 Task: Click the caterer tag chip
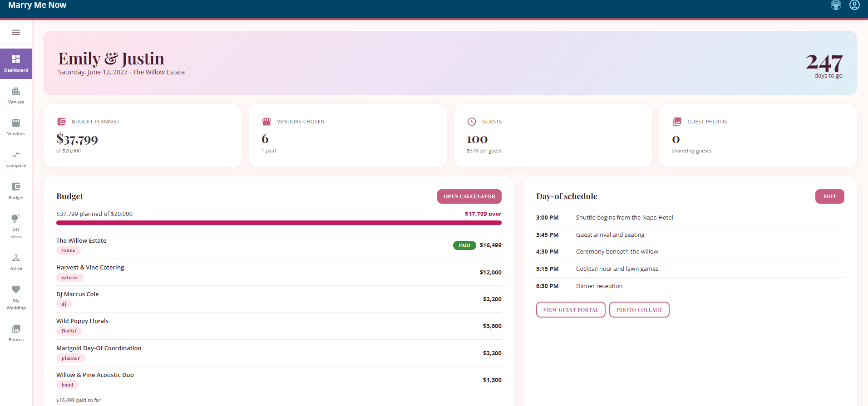(x=70, y=278)
